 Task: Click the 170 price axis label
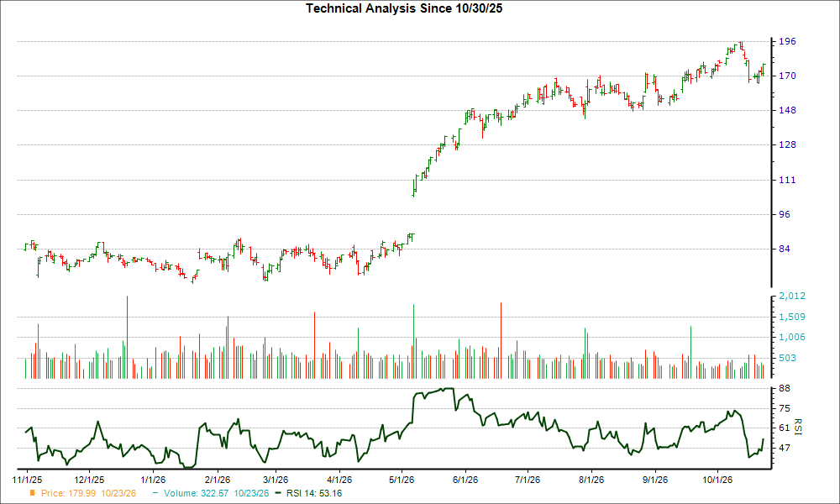point(787,76)
